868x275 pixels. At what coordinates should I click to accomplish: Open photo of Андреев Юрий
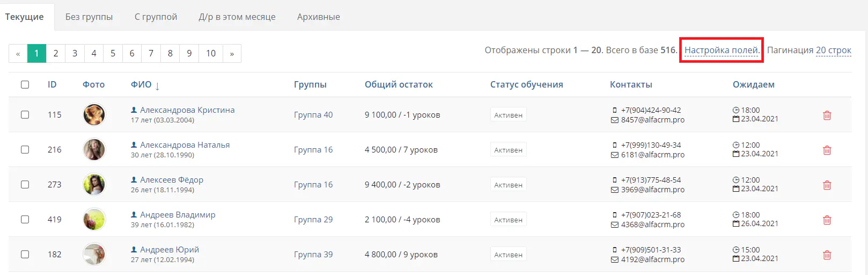(94, 254)
